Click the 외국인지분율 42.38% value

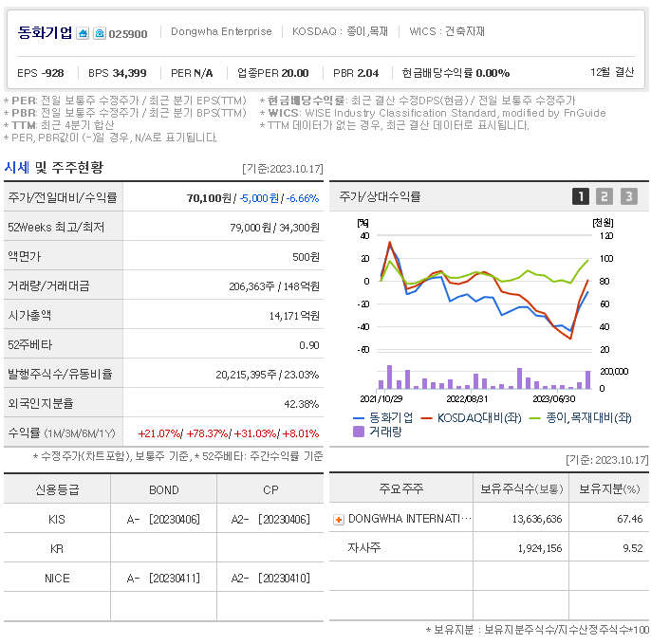pyautogui.click(x=302, y=404)
